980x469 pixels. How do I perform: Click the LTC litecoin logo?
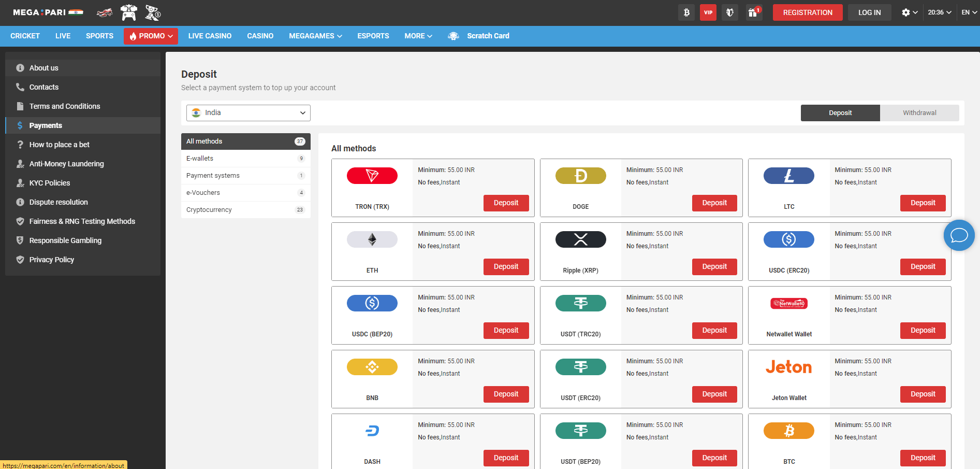tap(789, 176)
